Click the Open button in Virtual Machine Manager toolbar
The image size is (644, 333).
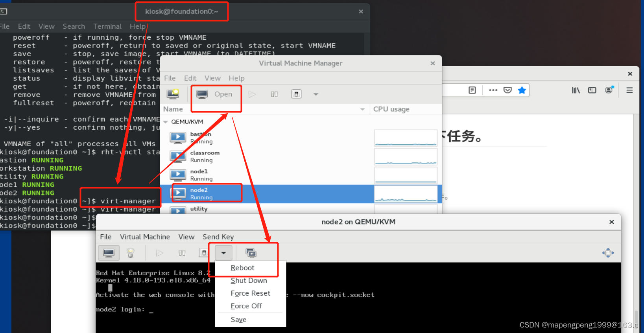point(215,94)
